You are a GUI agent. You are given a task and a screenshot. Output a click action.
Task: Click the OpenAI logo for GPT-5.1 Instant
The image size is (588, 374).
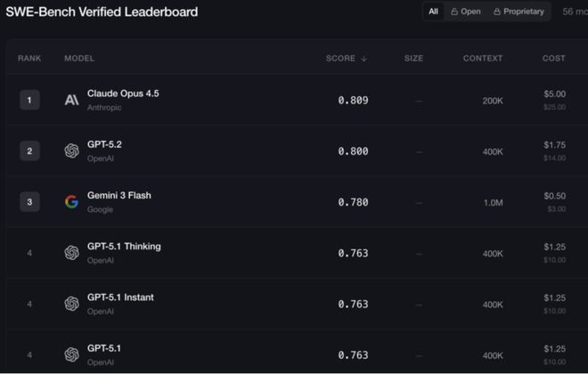coord(72,304)
